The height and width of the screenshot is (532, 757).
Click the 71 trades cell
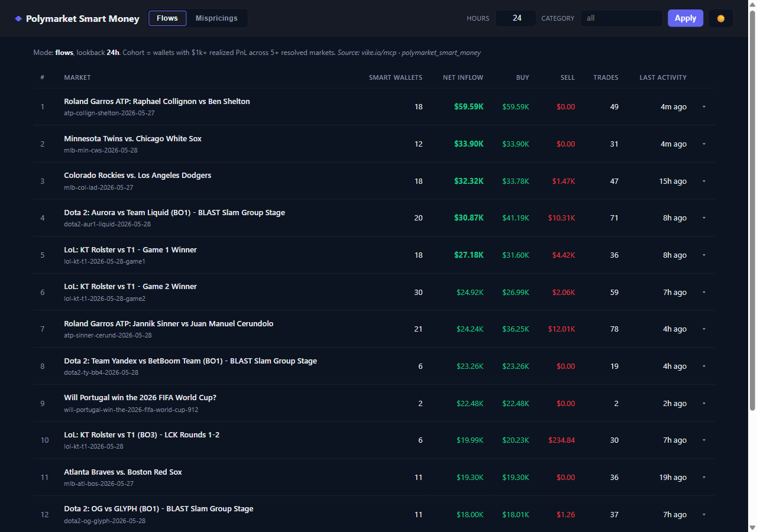614,218
